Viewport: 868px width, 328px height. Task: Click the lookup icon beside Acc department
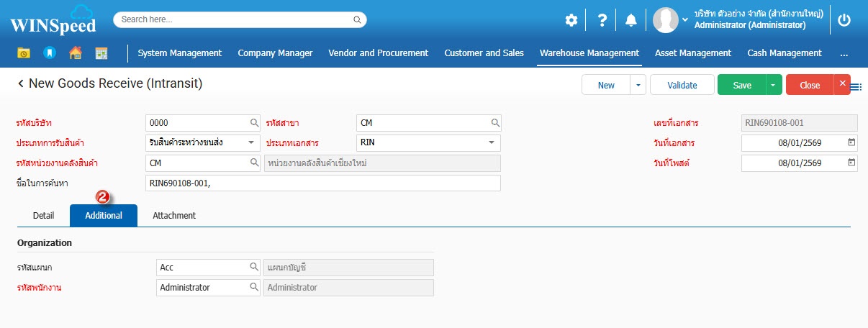coord(254,268)
